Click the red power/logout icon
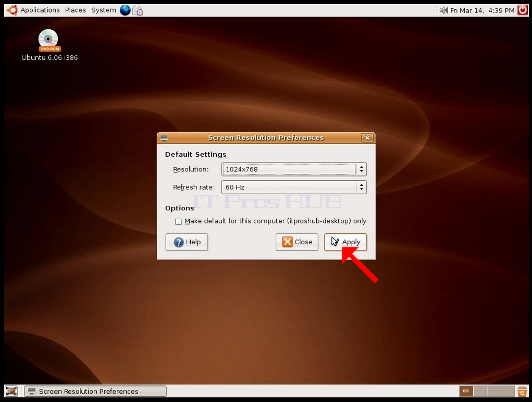This screenshot has height=402, width=532. tap(523, 10)
